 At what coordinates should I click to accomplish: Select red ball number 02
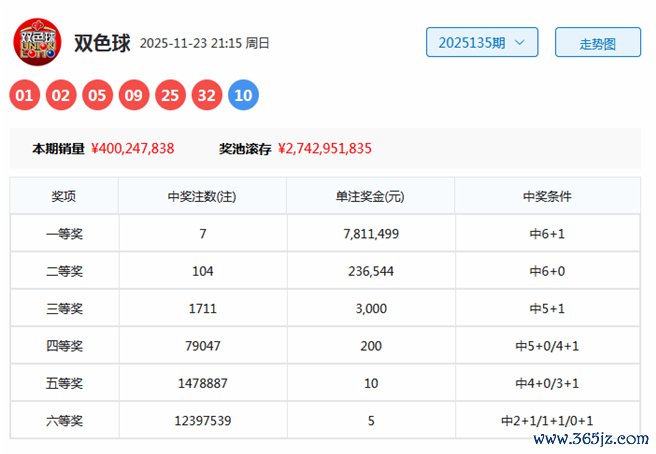pos(62,96)
